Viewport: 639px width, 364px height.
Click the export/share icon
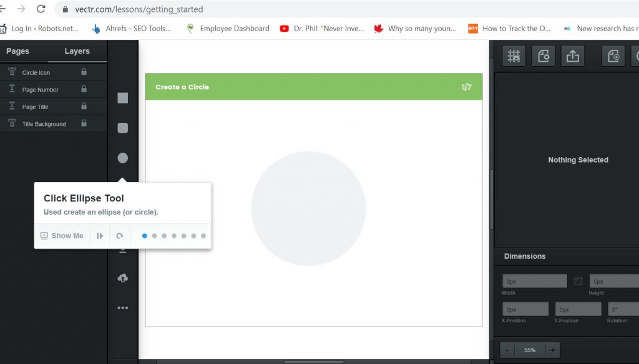[x=573, y=55]
